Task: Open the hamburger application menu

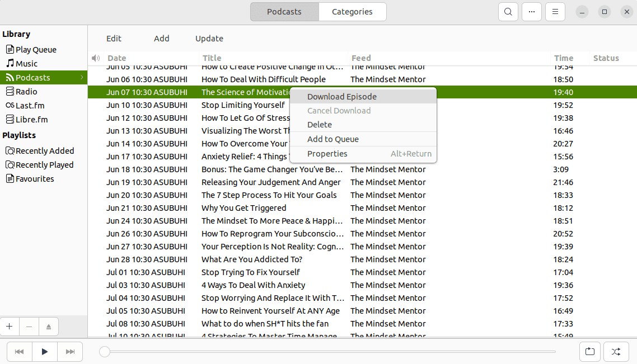Action: coord(555,12)
